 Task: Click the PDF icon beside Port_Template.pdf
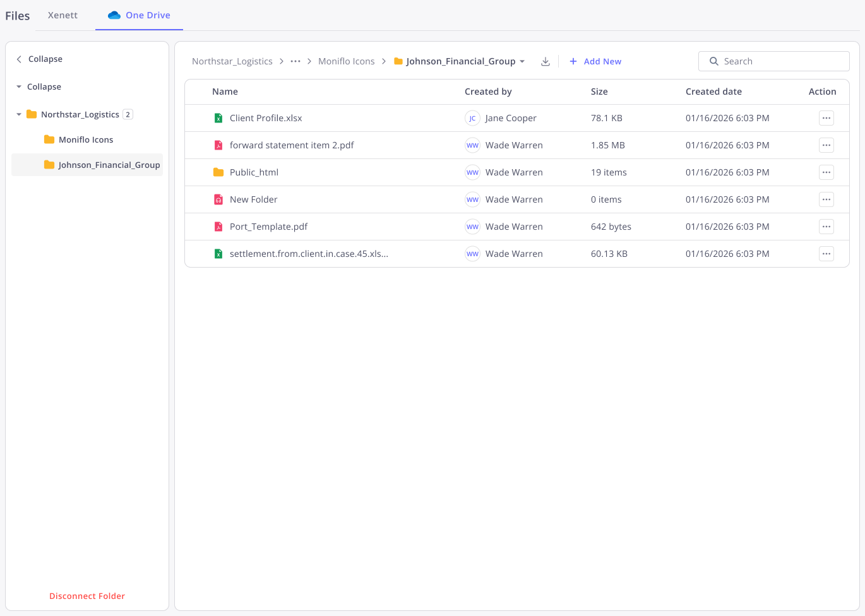coord(218,227)
